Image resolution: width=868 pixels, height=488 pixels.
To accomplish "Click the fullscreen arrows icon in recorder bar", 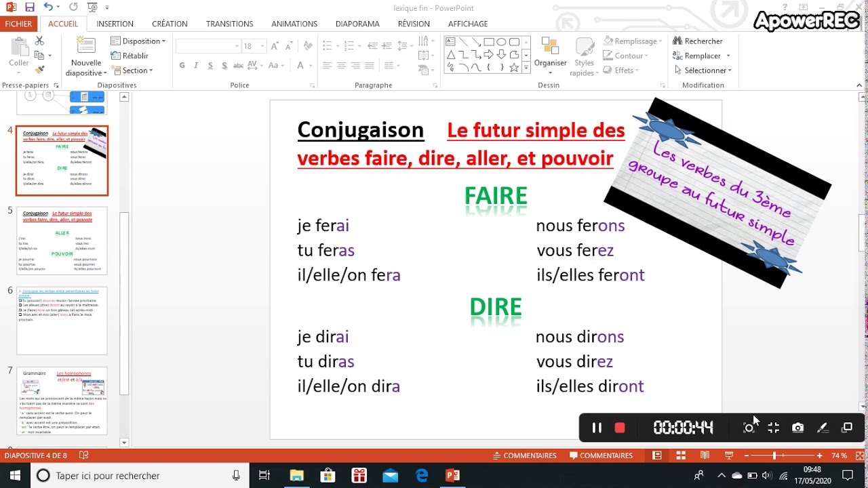I will click(773, 428).
